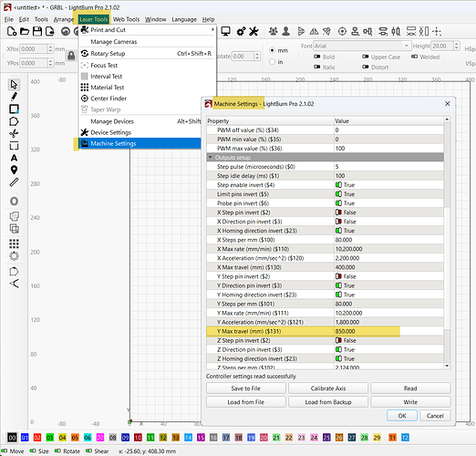Select Machine Settings menu entry

pos(140,143)
